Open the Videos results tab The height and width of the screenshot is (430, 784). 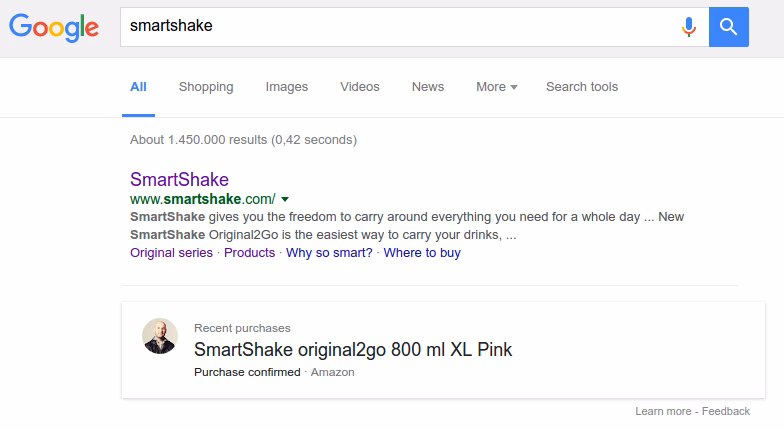pos(360,87)
